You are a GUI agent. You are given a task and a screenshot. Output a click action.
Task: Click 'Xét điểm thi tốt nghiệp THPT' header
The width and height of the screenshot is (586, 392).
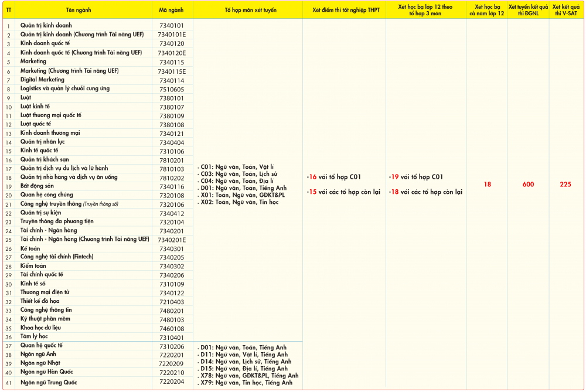(x=346, y=10)
